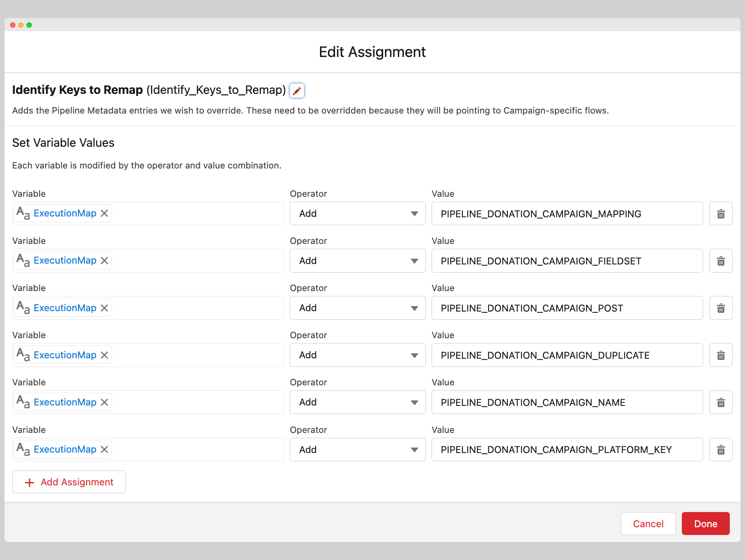This screenshot has width=745, height=560.
Task: Cancel the assignment edit
Action: click(648, 524)
